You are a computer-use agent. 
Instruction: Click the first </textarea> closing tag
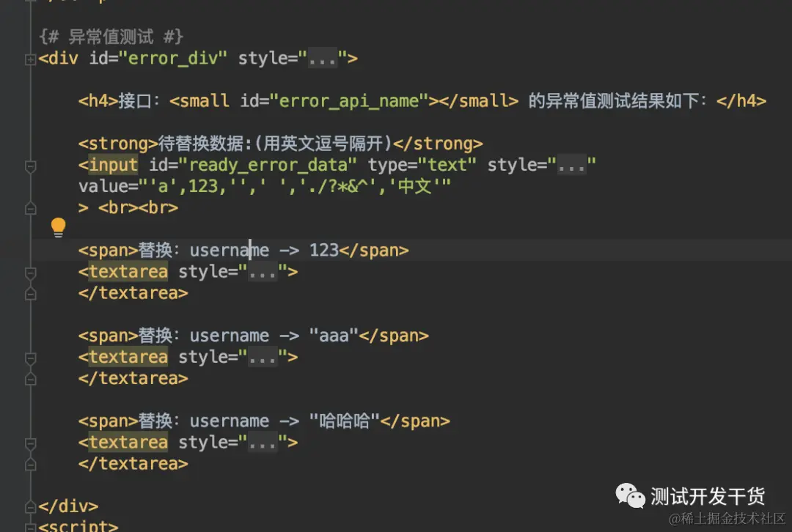click(133, 293)
